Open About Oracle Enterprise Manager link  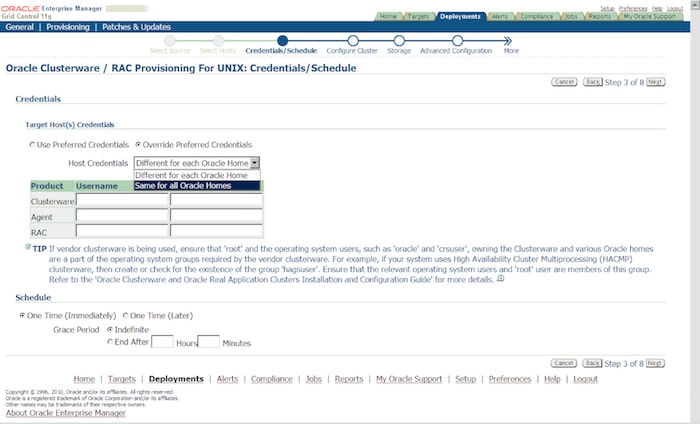[x=66, y=413]
